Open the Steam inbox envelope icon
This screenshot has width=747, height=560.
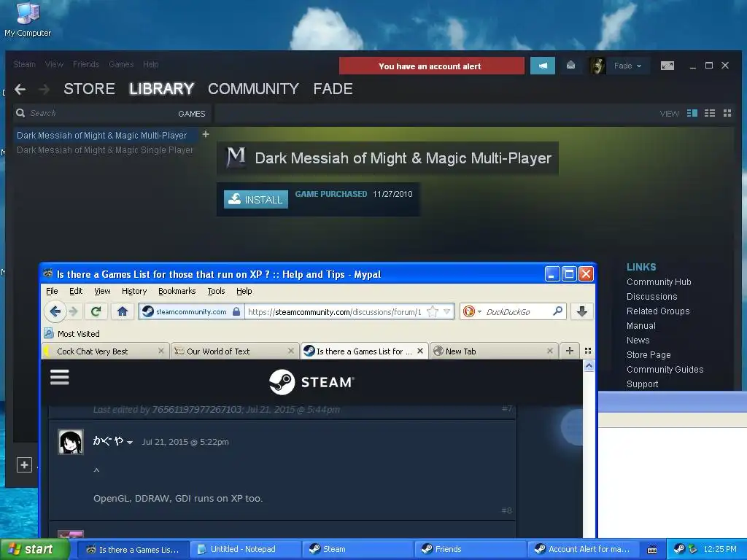point(570,65)
